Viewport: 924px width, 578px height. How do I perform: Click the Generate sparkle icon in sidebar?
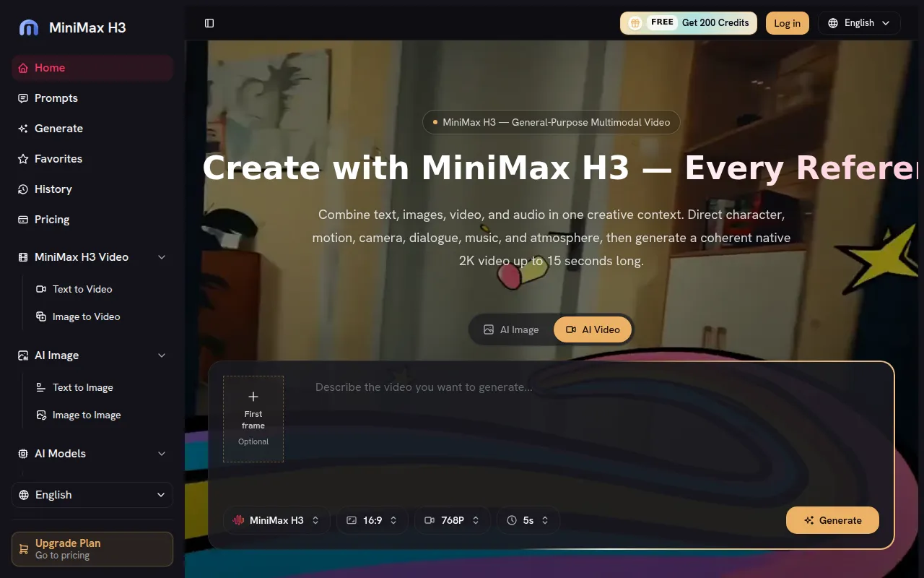[x=23, y=129]
